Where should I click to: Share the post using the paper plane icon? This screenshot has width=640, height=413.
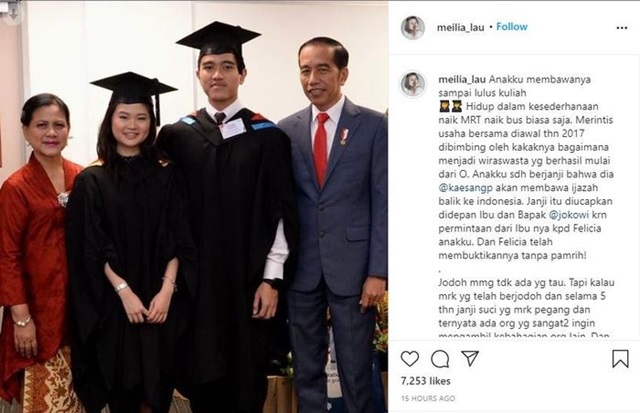[x=470, y=358]
